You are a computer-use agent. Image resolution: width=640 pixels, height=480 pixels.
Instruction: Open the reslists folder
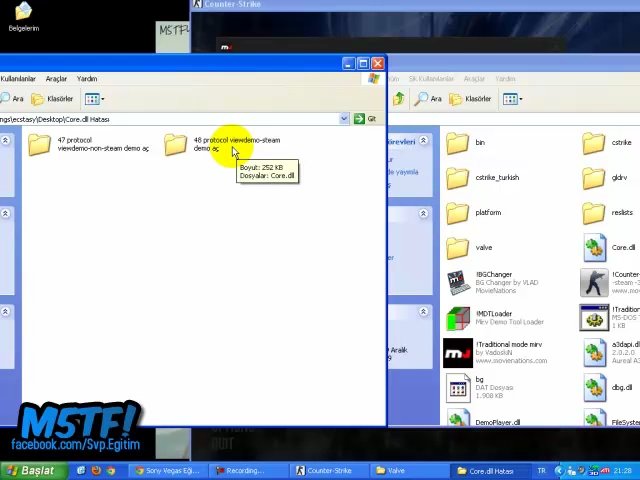pos(593,213)
